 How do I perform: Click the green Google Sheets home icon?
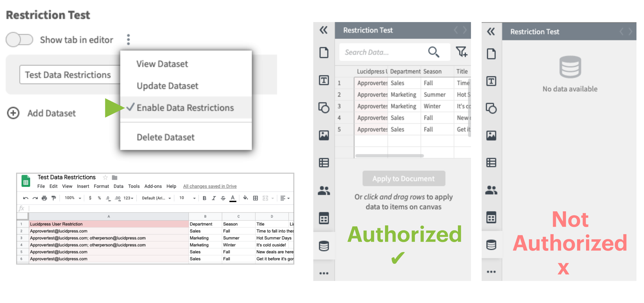pyautogui.click(x=26, y=181)
